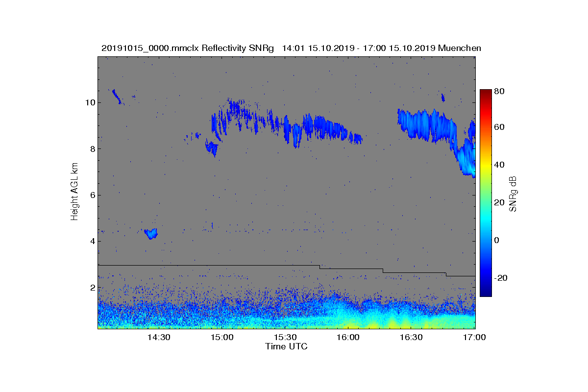The width and height of the screenshot is (588, 392).
Task: Click the height tick label 4
Action: pyautogui.click(x=92, y=241)
